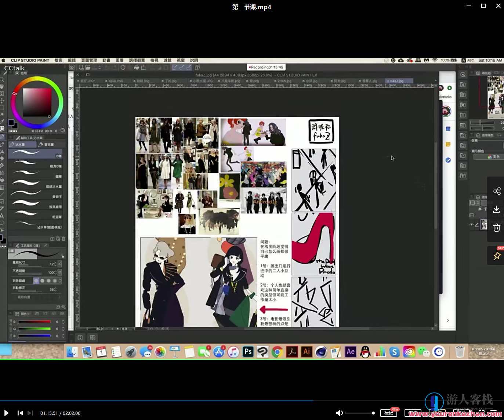Pin the player window with the pin icon
The height and width of the screenshot is (420, 504).
click(x=497, y=256)
